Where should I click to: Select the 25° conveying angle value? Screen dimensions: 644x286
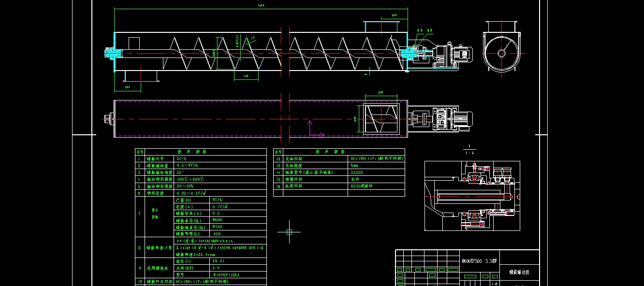point(181,172)
